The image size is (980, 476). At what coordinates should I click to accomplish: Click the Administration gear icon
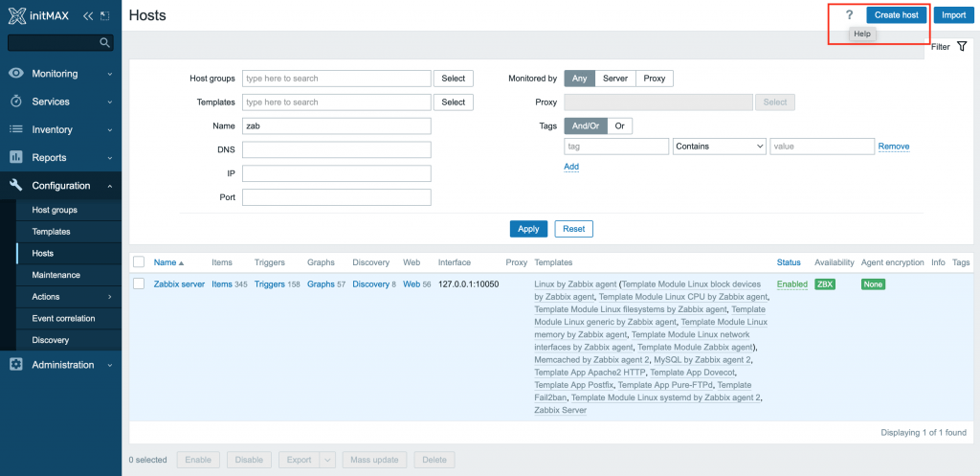pos(16,365)
